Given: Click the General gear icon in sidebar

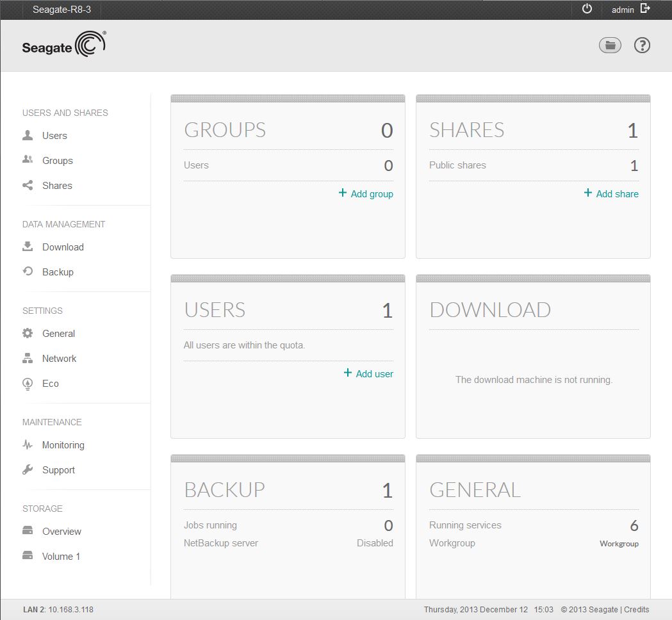Looking at the screenshot, I should tap(28, 333).
